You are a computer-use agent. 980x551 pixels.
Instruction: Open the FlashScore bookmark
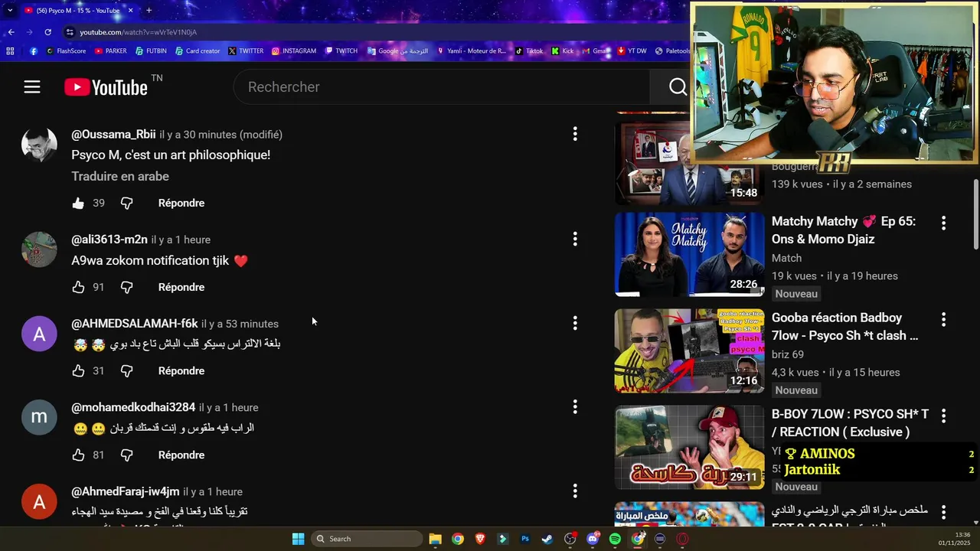[x=67, y=51]
